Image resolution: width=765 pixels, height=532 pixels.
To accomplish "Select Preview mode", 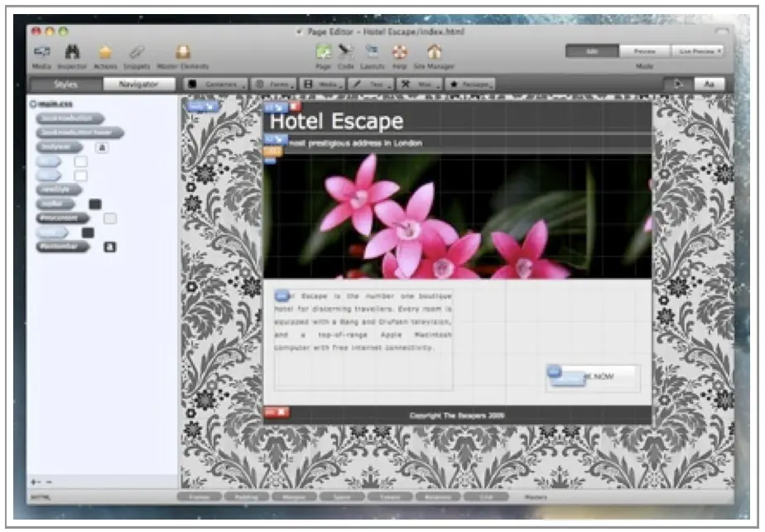I will click(x=645, y=51).
